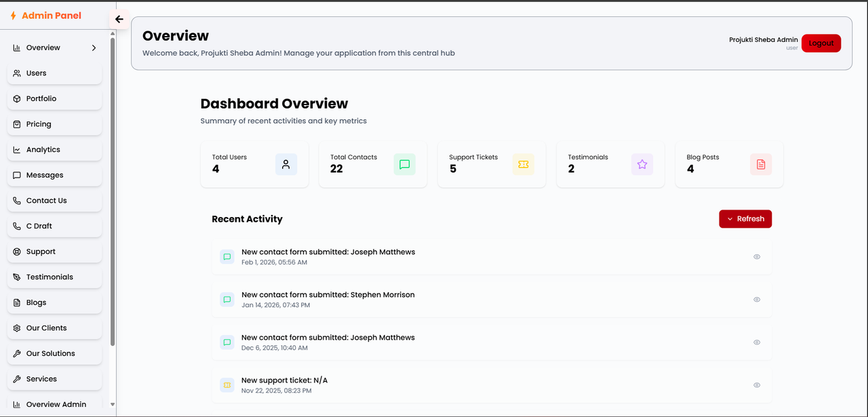The width and height of the screenshot is (868, 417).
Task: Click the Overview Admin bar-chart icon
Action: click(x=17, y=405)
